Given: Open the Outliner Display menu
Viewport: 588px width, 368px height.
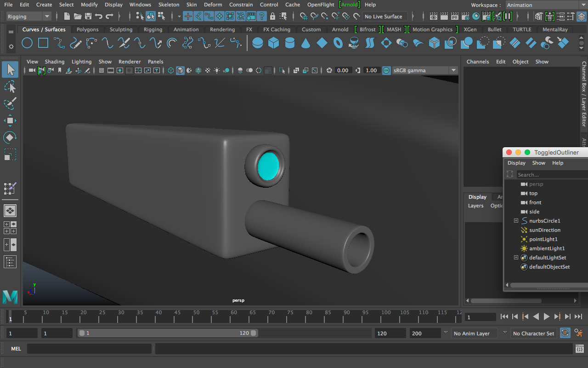Looking at the screenshot, I should coord(516,163).
